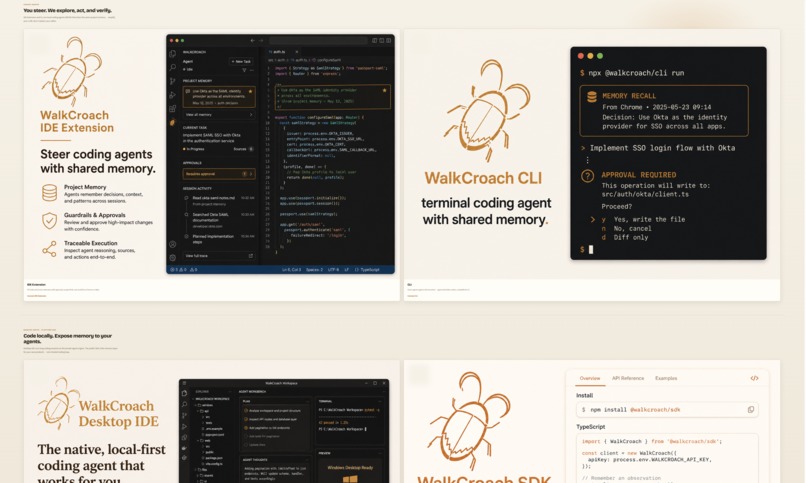Click the 'You steer. We explore, act, and verify.' heading
The height and width of the screenshot is (483, 806).
click(67, 10)
